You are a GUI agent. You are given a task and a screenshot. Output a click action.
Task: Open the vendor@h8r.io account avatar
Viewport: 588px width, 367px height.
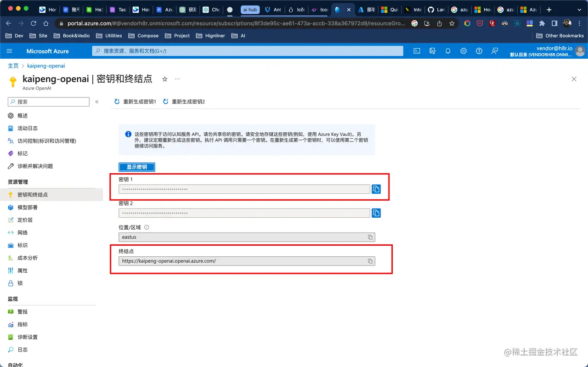581,51
